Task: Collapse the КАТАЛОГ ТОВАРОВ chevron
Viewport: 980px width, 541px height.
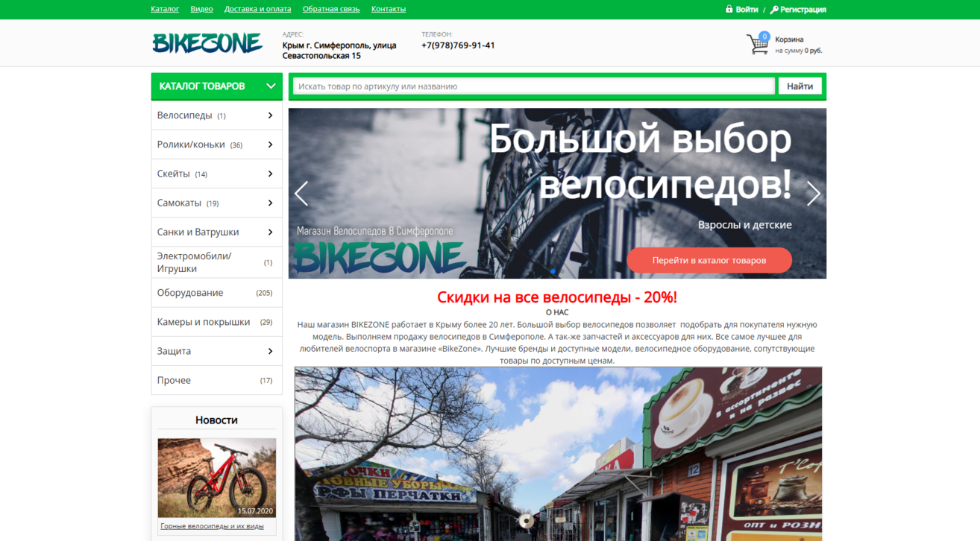Action: click(x=271, y=86)
